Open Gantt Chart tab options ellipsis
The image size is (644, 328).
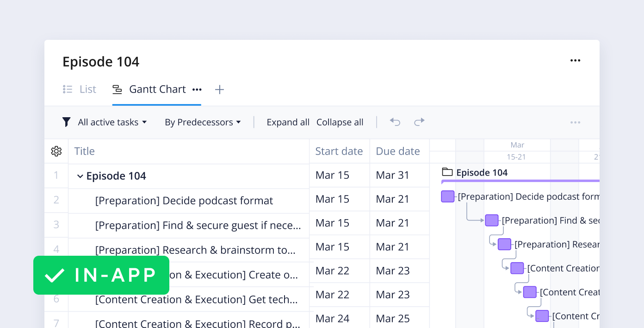(x=197, y=89)
